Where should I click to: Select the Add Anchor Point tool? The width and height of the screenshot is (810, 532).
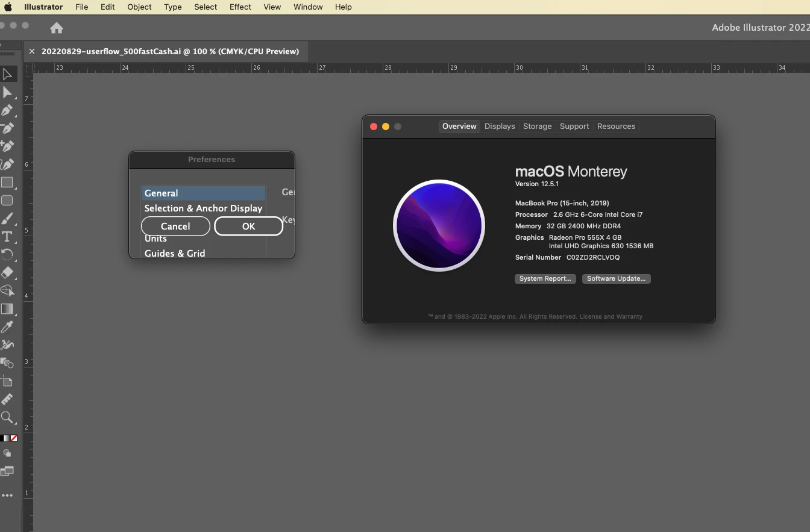pyautogui.click(x=7, y=146)
